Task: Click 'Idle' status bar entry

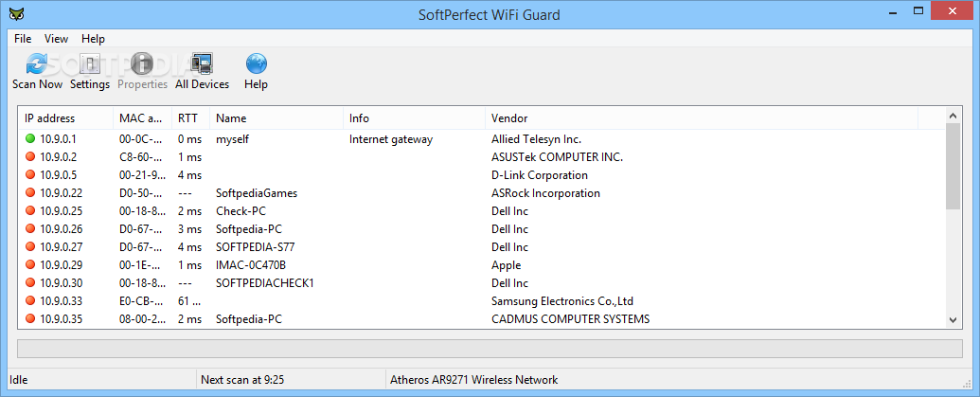Action: pos(19,380)
